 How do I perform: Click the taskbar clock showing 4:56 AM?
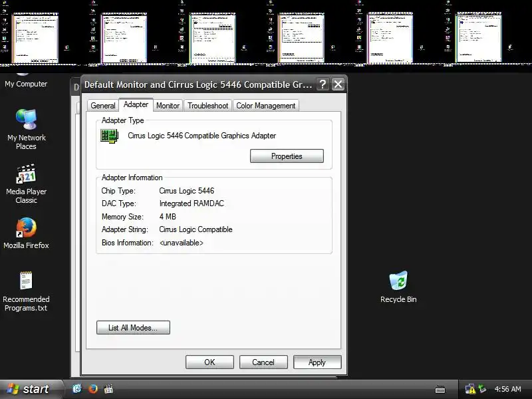coord(507,389)
